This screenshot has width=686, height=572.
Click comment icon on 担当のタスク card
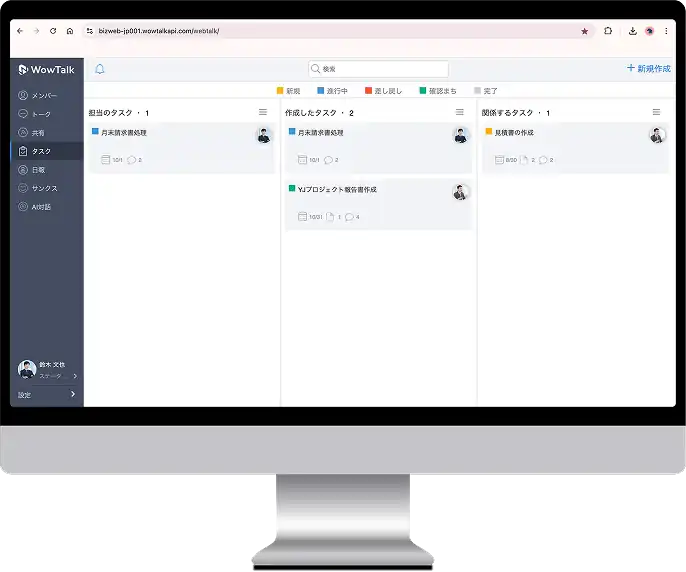[x=131, y=160]
